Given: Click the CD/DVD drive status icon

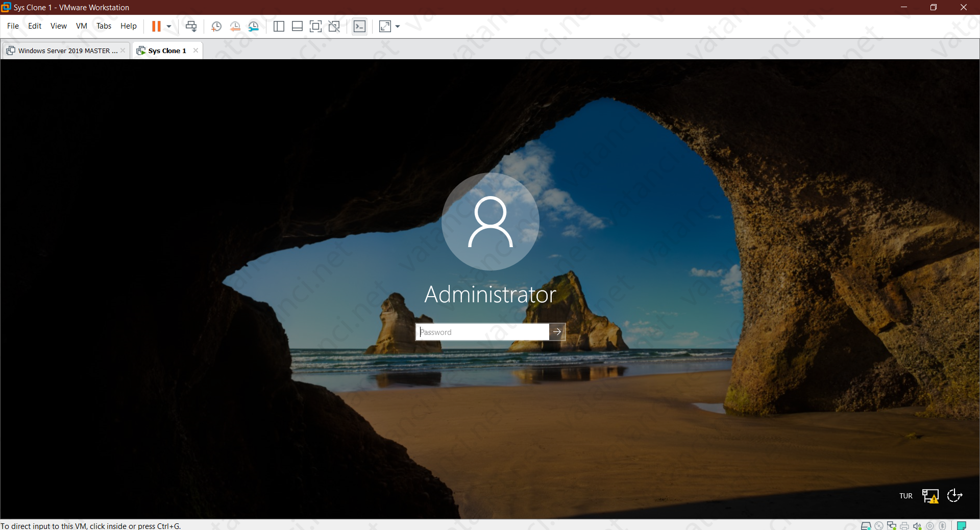Looking at the screenshot, I should (878, 525).
